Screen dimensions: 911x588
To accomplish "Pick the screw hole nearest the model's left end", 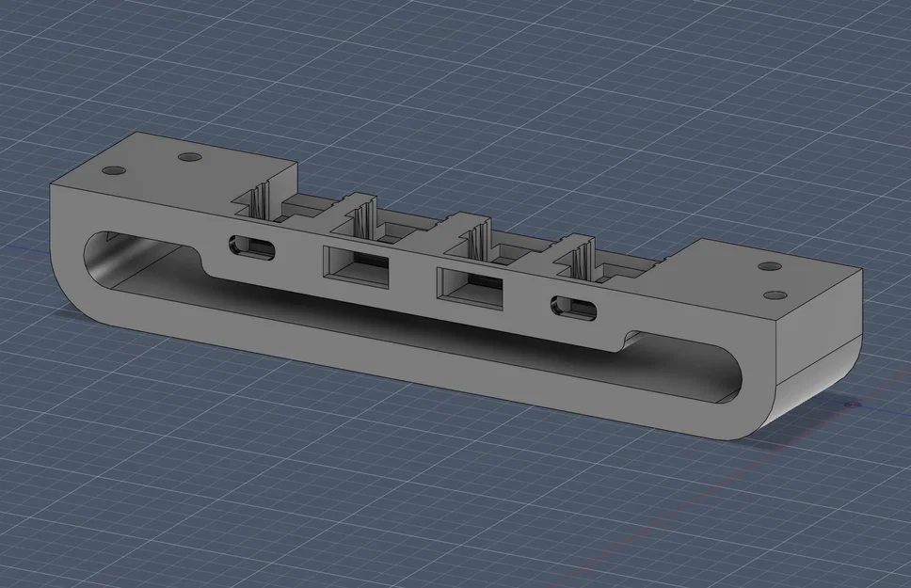I will (113, 171).
